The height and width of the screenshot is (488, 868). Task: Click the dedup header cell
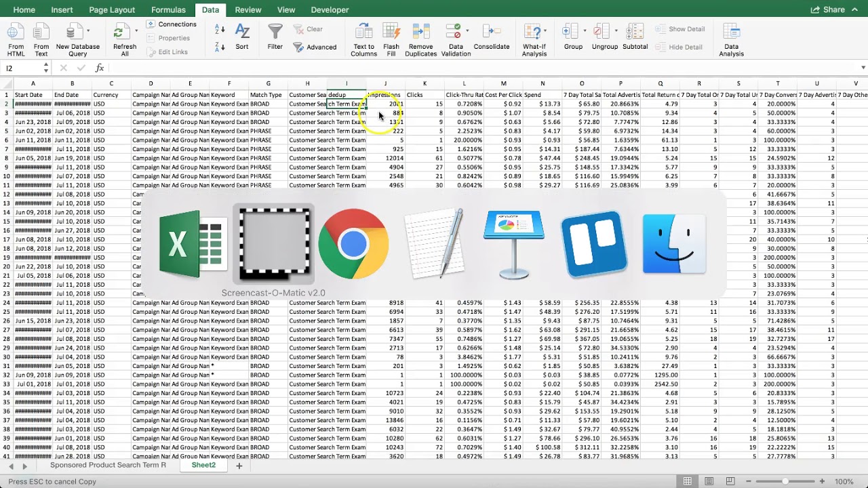pos(346,95)
